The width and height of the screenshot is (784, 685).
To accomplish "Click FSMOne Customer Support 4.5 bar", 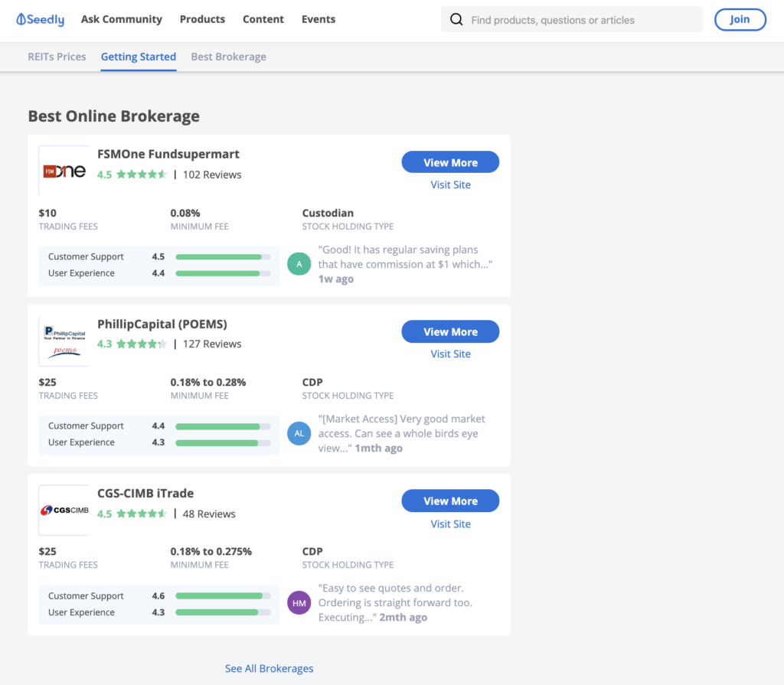I will (x=223, y=257).
